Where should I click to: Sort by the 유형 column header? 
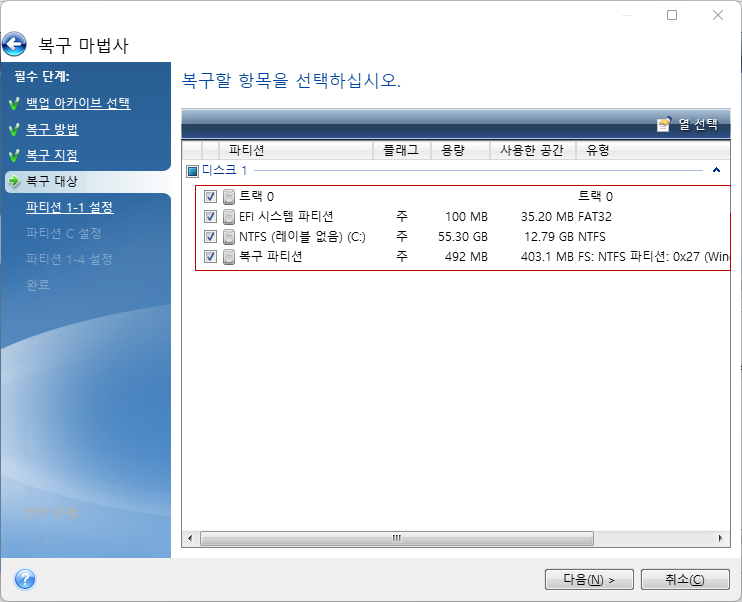point(653,150)
